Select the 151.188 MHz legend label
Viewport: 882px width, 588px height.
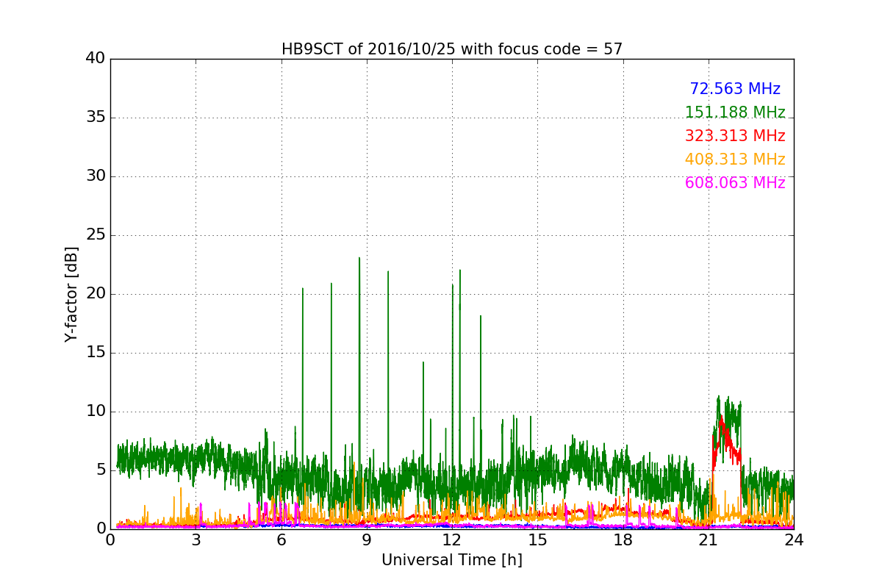[x=735, y=112]
